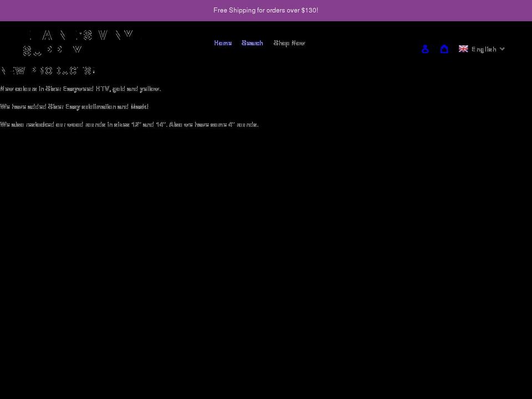Click the UK flag icon
This screenshot has height=399, width=532.
click(x=463, y=49)
